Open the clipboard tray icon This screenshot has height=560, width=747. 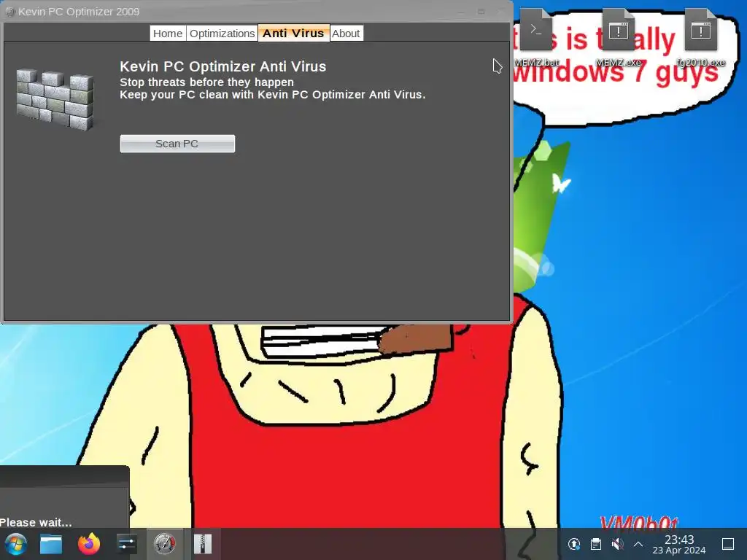[595, 544]
